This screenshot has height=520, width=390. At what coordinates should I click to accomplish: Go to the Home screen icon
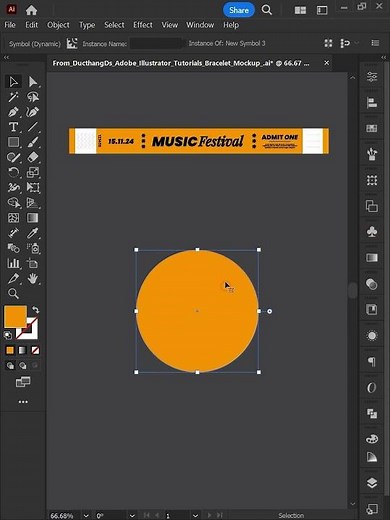(x=31, y=10)
